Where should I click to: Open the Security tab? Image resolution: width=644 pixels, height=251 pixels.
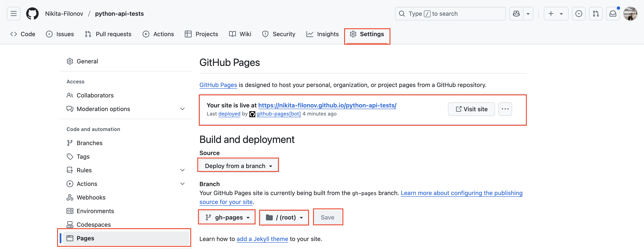279,34
